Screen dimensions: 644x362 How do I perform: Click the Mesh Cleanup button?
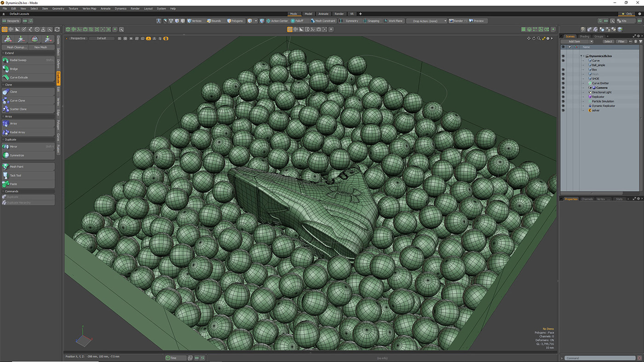(17, 47)
